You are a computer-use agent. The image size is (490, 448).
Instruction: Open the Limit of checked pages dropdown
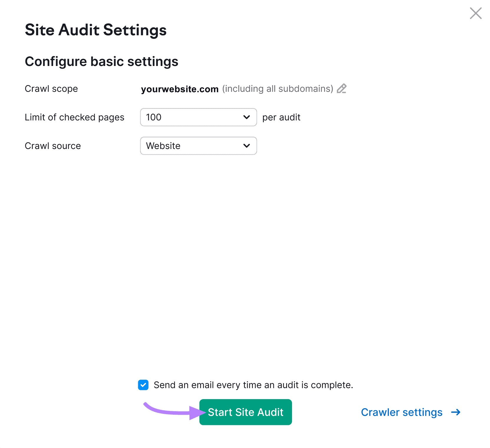coord(198,117)
